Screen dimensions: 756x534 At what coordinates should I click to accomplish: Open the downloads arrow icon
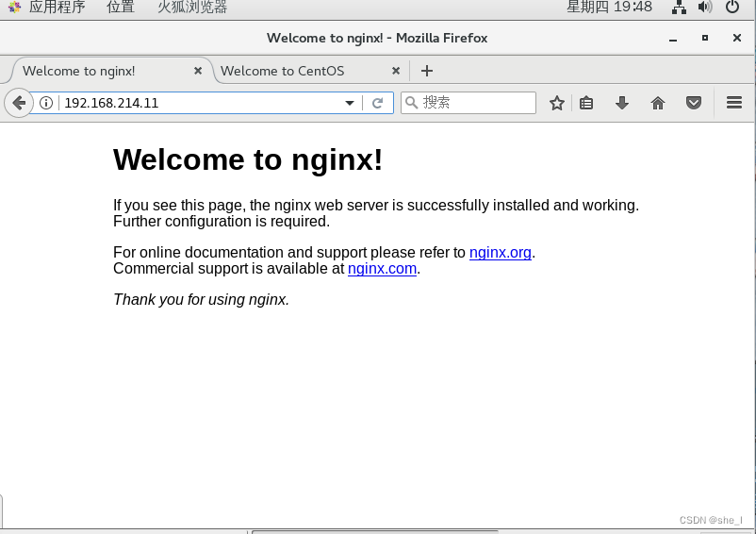[x=622, y=103]
